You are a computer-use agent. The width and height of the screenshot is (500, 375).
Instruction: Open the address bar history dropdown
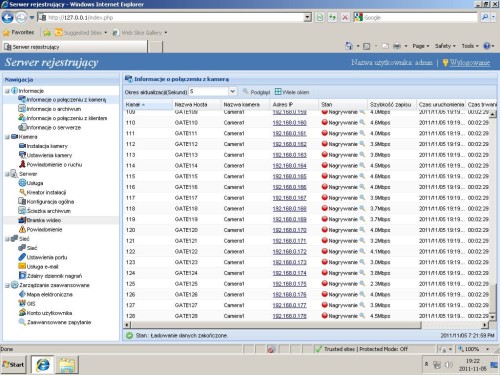pos(308,17)
